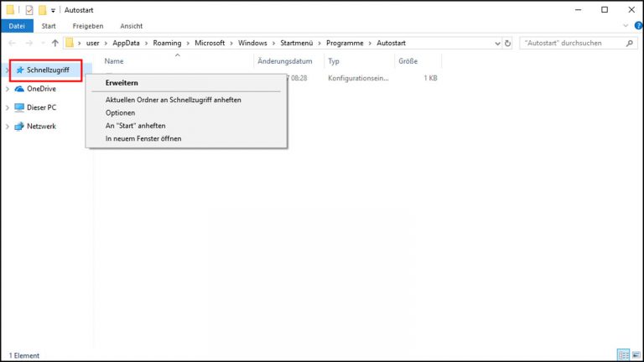Click the New Folder icon in title bar
Screen dimensions: 644x362
(x=42, y=10)
